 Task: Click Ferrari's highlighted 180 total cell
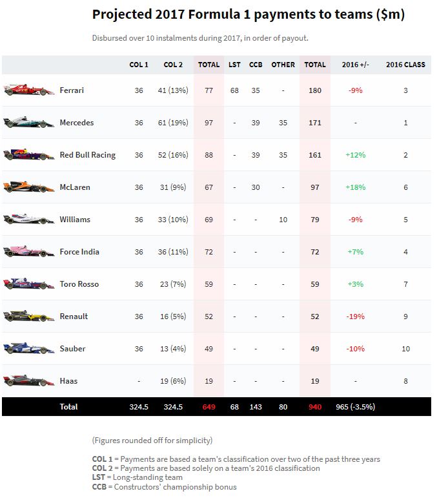point(315,90)
